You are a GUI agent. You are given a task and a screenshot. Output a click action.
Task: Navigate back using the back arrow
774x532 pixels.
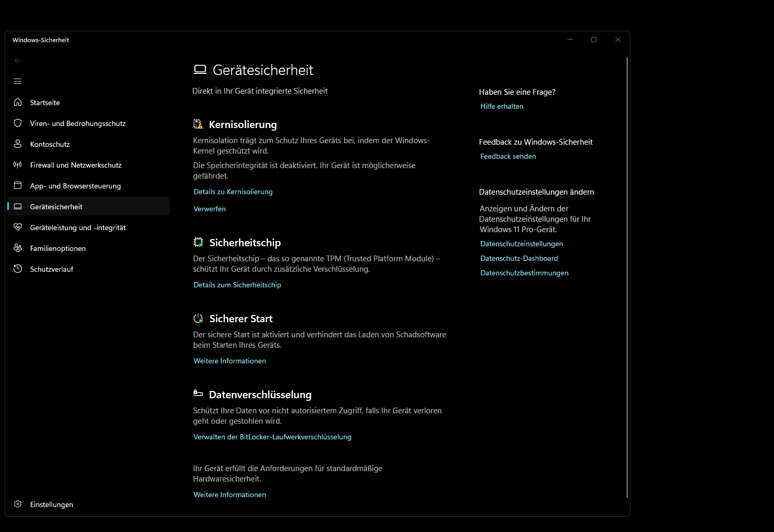pyautogui.click(x=17, y=60)
